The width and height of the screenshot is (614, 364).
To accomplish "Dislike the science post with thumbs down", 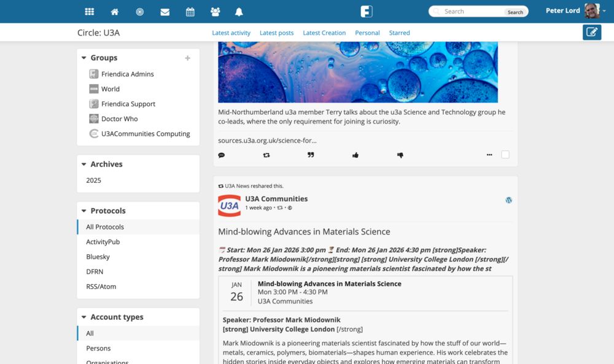I will click(400, 155).
